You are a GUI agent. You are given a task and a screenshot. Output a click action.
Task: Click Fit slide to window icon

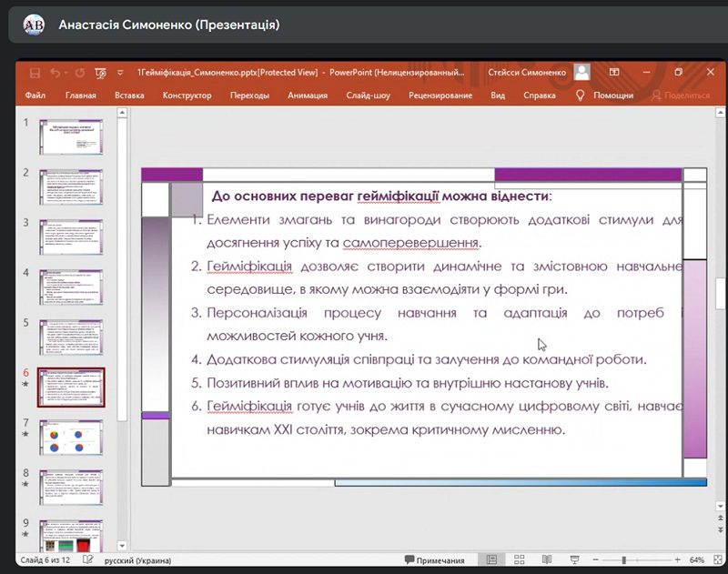[717, 559]
